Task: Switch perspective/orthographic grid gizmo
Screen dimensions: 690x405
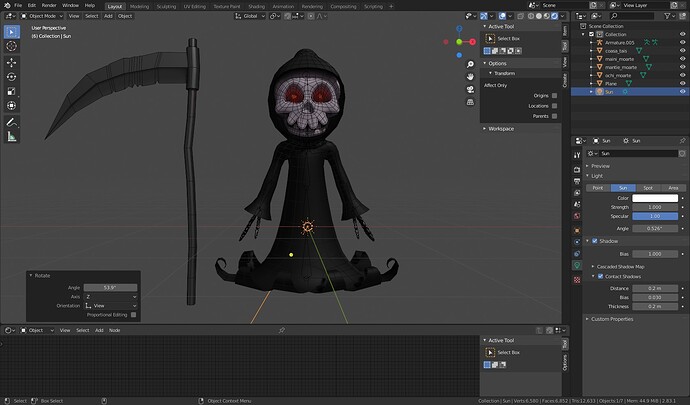Action: click(470, 102)
